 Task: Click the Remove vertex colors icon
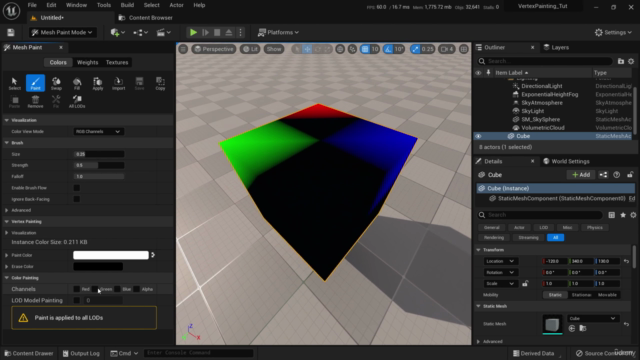tap(35, 101)
